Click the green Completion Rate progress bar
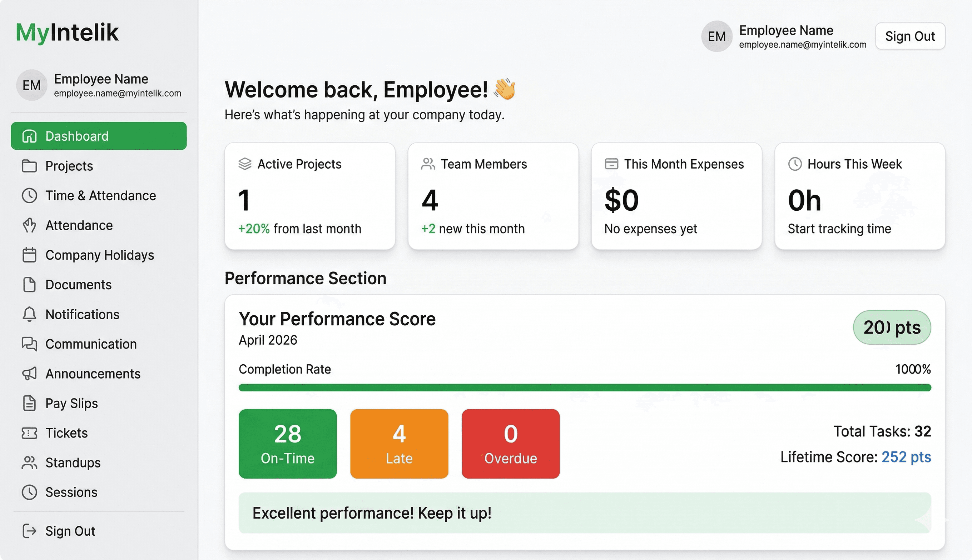The image size is (972, 560). 585,387
